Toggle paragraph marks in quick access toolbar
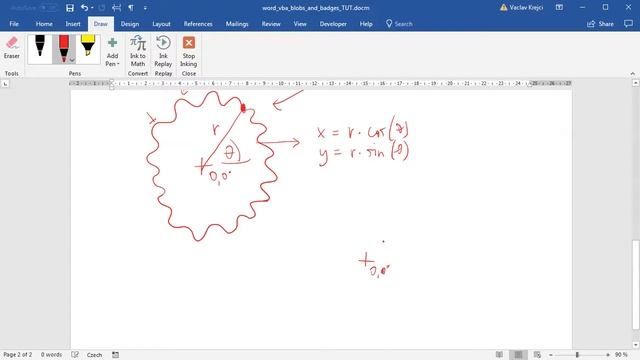 tap(131, 8)
